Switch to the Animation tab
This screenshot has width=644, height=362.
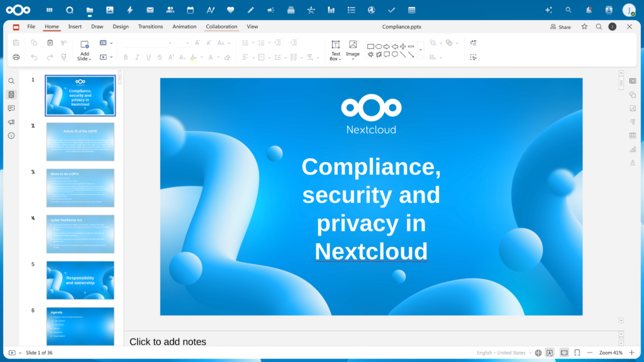[x=184, y=26]
